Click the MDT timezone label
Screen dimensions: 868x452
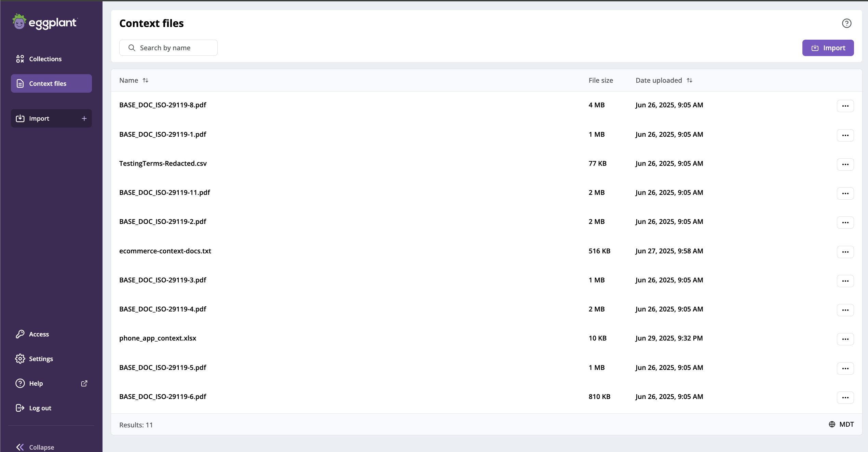click(846, 424)
